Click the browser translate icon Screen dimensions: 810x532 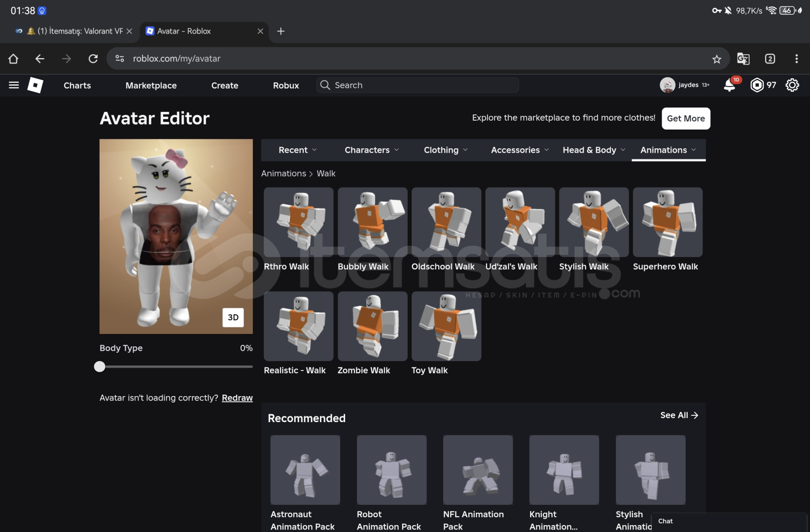tap(743, 59)
